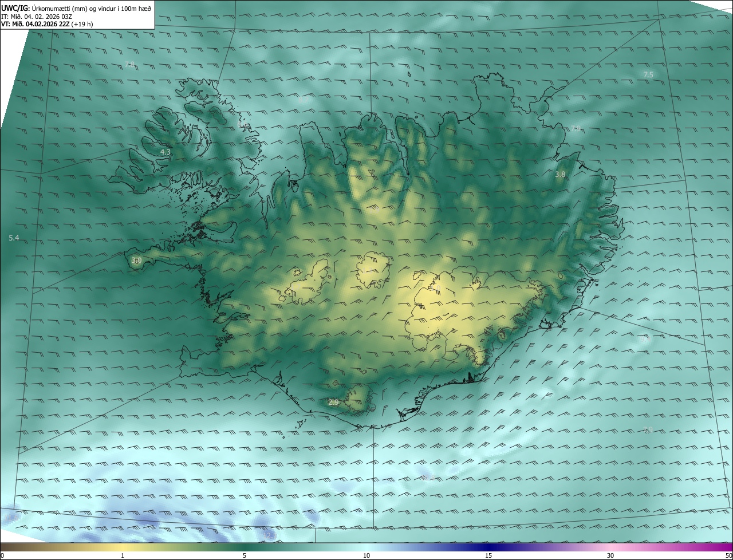Click the initial time line 'IT: Mið. 04. 02. 2026 03Z'
This screenshot has height=560, width=733.
[x=37, y=16]
